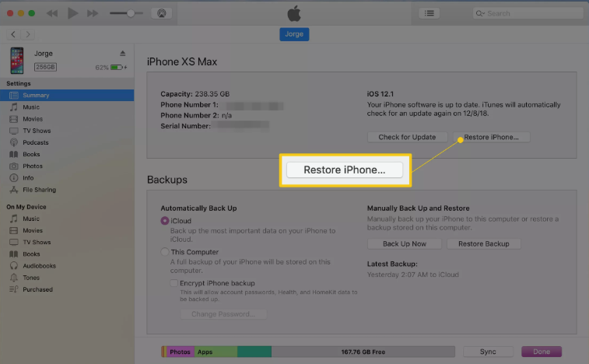Open the list view icon beside search
589x364 pixels.
429,13
